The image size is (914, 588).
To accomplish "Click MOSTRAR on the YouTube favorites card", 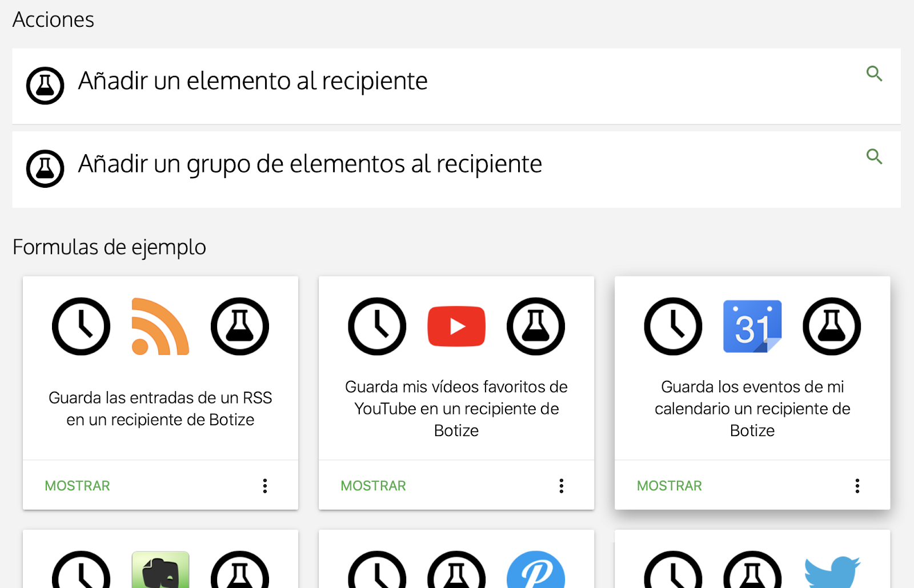I will tap(374, 486).
